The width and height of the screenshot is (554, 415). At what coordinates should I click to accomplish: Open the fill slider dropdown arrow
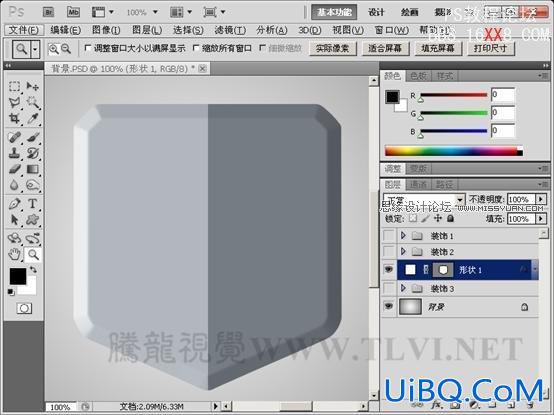pos(541,219)
